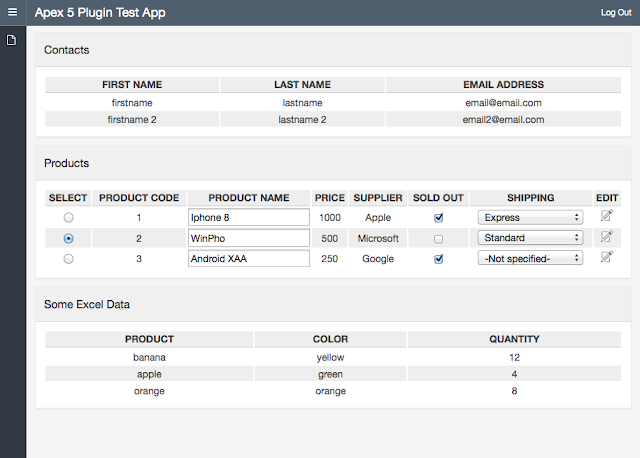Image resolution: width=640 pixels, height=458 pixels.
Task: Focus the WinPho product name input
Action: pos(248,238)
